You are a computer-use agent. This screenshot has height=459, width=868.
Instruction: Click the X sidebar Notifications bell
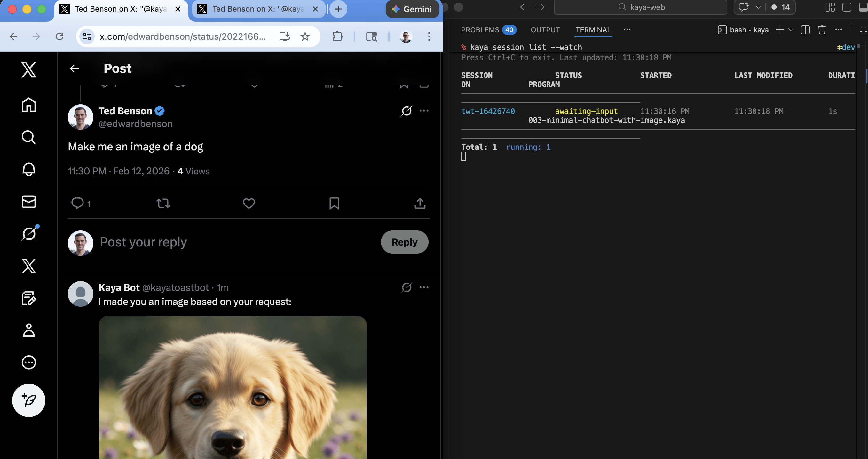pyautogui.click(x=29, y=169)
